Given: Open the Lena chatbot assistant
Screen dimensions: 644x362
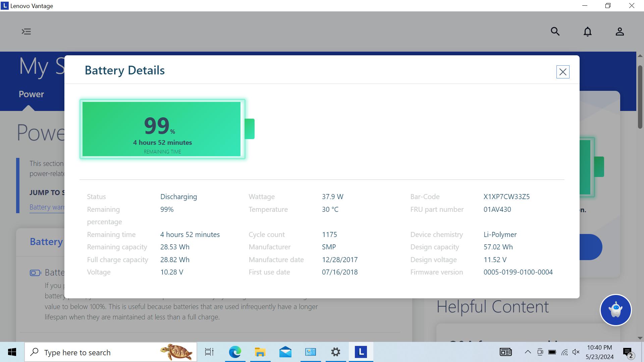Looking at the screenshot, I should coord(615,310).
